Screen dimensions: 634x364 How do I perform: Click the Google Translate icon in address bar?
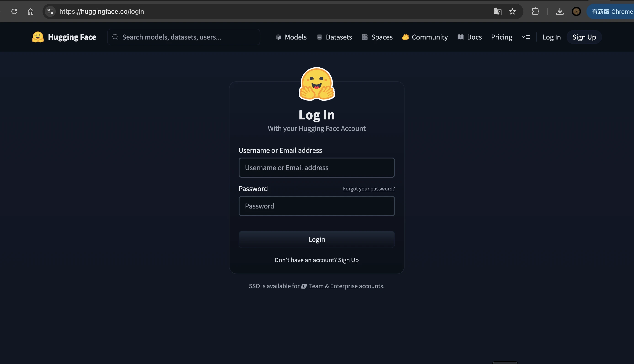[x=497, y=11]
